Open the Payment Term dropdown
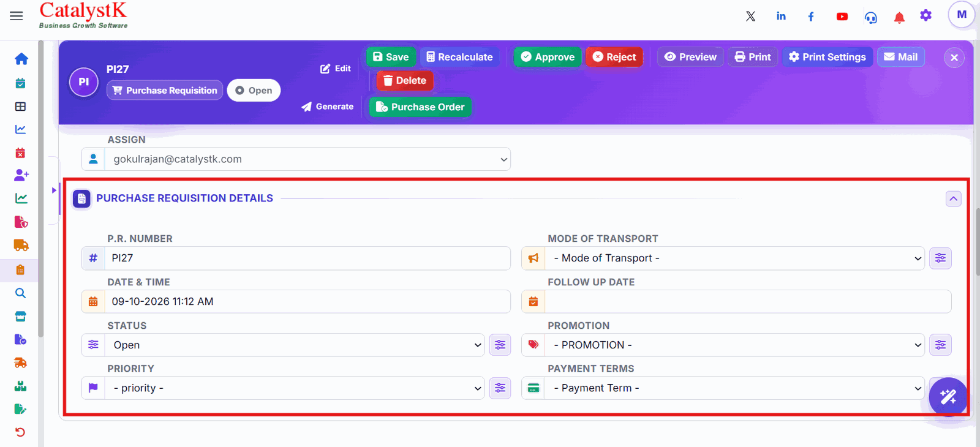The width and height of the screenshot is (980, 447). [734, 388]
